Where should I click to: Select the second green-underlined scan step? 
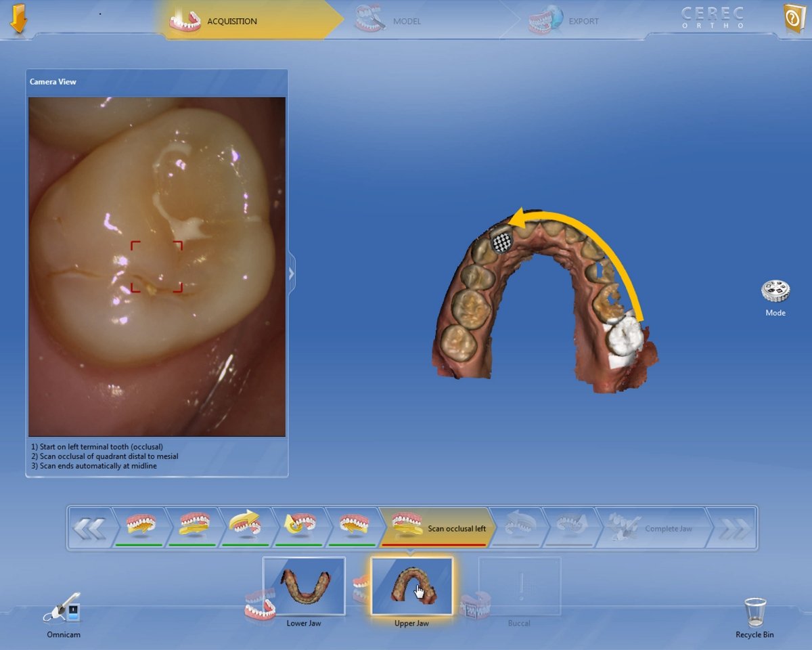tap(193, 528)
